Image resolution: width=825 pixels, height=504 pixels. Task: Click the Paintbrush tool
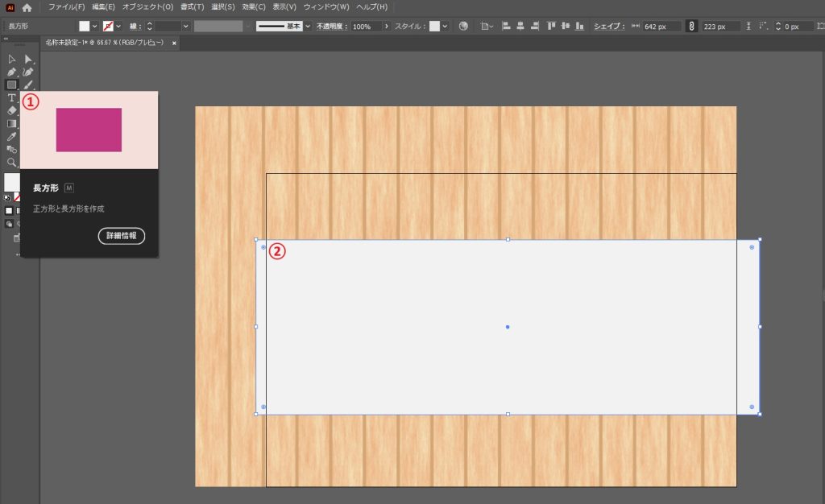coord(28,85)
